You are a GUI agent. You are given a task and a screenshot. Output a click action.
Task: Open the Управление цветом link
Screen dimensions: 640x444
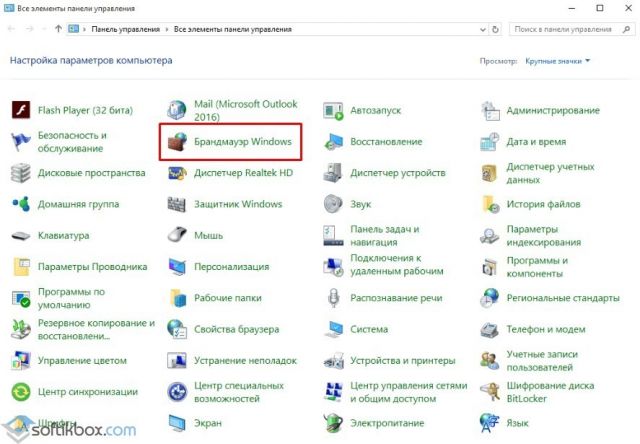(x=82, y=361)
